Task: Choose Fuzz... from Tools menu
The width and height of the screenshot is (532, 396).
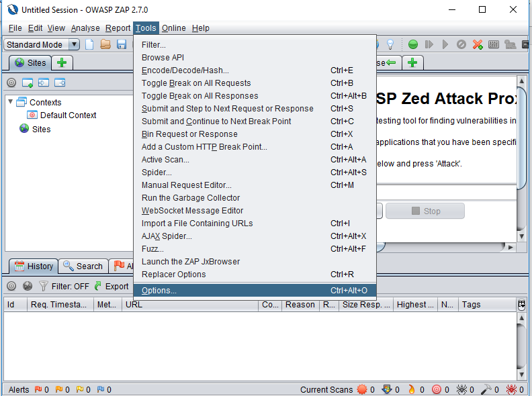Action: (255, 249)
